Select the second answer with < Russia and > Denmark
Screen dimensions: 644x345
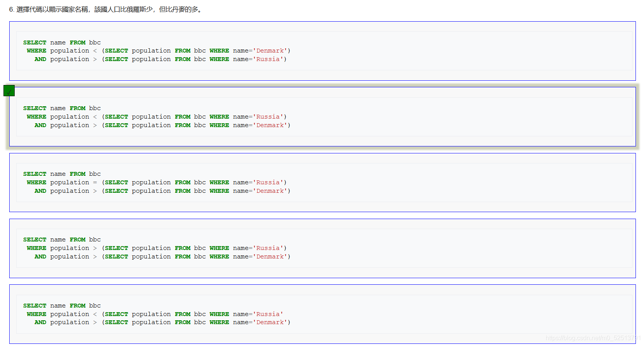click(322, 117)
